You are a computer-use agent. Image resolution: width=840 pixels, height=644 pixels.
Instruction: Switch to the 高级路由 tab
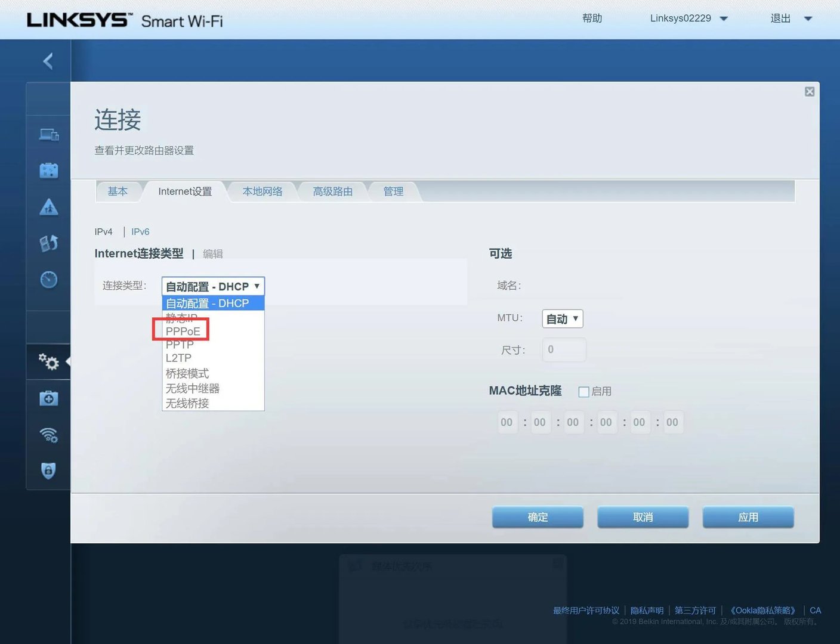point(333,191)
